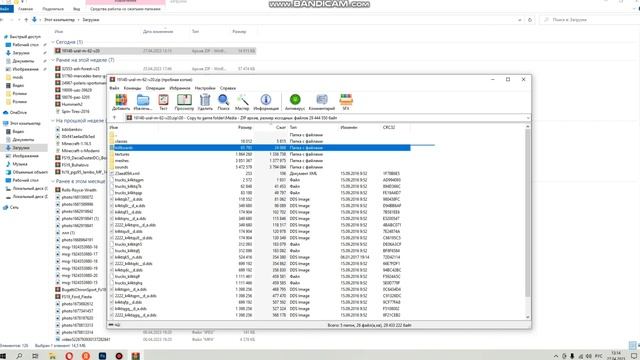Viewport: 640px width, 360px height.
Task: Open Средства работы со сжатыми папками tab
Action: (125, 9)
